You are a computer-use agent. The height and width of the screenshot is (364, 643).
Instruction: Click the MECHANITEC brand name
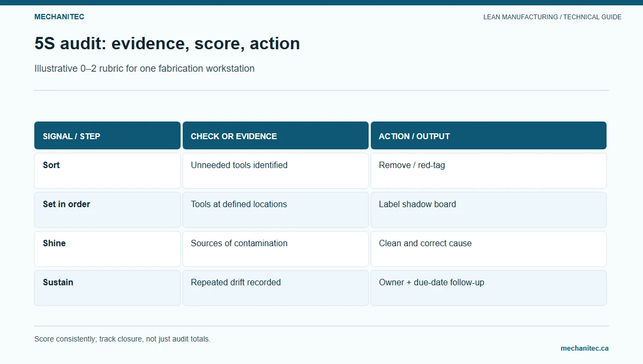[x=59, y=17]
